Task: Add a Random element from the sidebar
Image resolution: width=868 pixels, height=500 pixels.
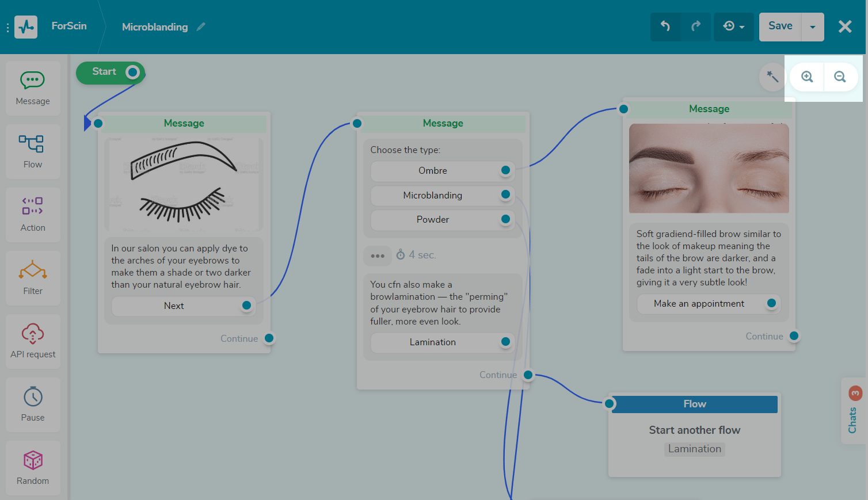Action: [33, 468]
